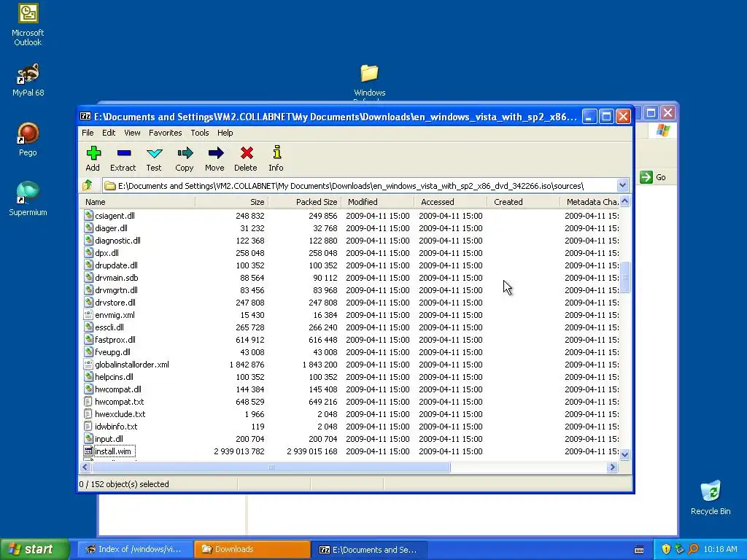This screenshot has height=560, width=747.
Task: Click the security shield tray icon
Action: tap(666, 549)
